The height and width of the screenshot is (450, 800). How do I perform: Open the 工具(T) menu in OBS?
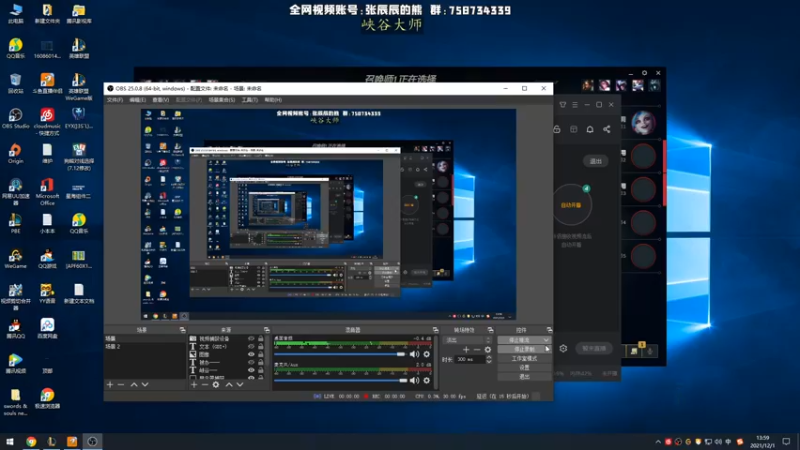249,100
